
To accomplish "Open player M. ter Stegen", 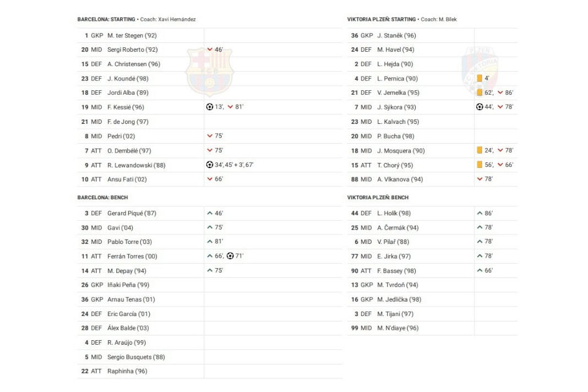I will click(x=125, y=35).
